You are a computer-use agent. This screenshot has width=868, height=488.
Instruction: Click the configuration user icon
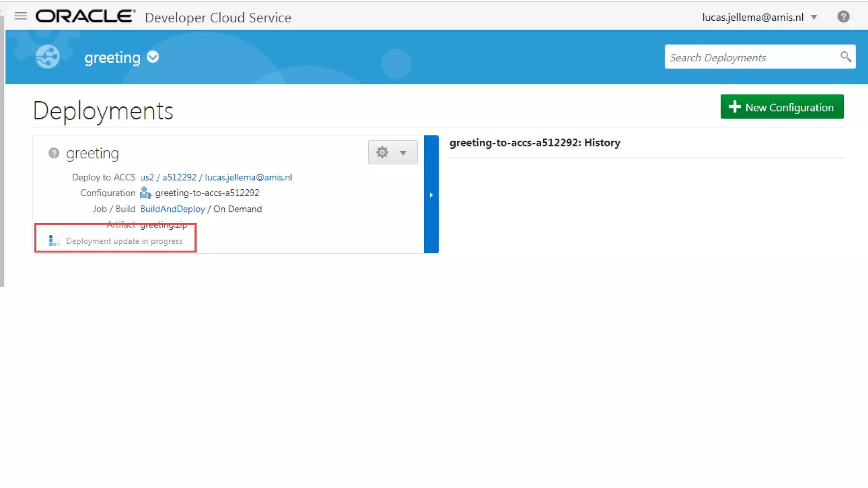coord(145,193)
